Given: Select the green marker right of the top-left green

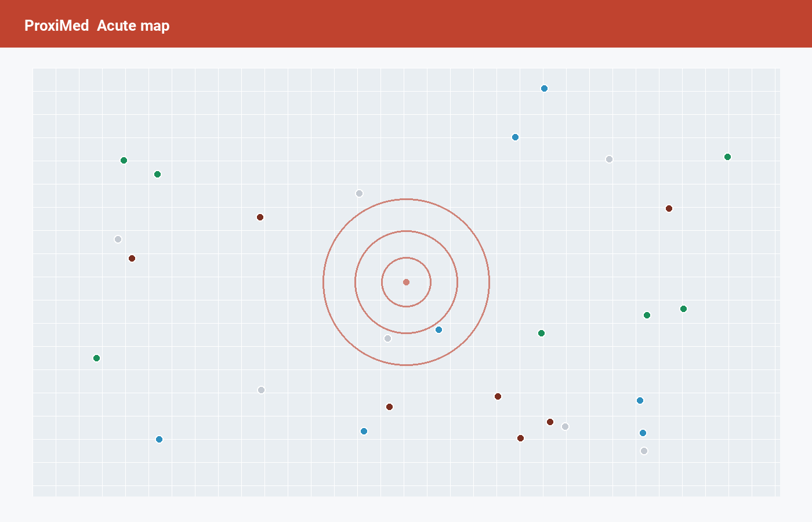Looking at the screenshot, I should coord(157,174).
